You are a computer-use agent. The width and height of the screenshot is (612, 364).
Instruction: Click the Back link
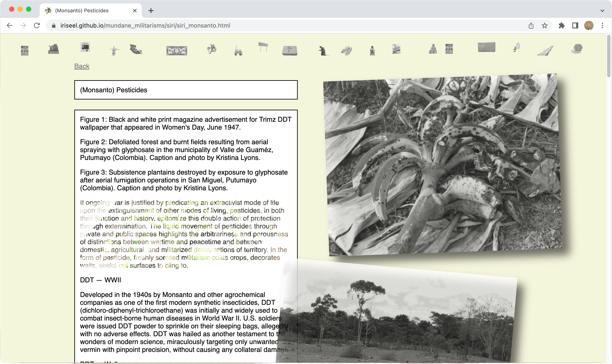(x=82, y=66)
